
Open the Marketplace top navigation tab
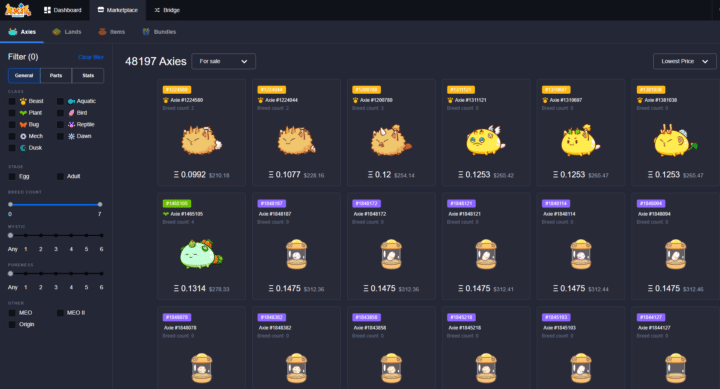118,10
